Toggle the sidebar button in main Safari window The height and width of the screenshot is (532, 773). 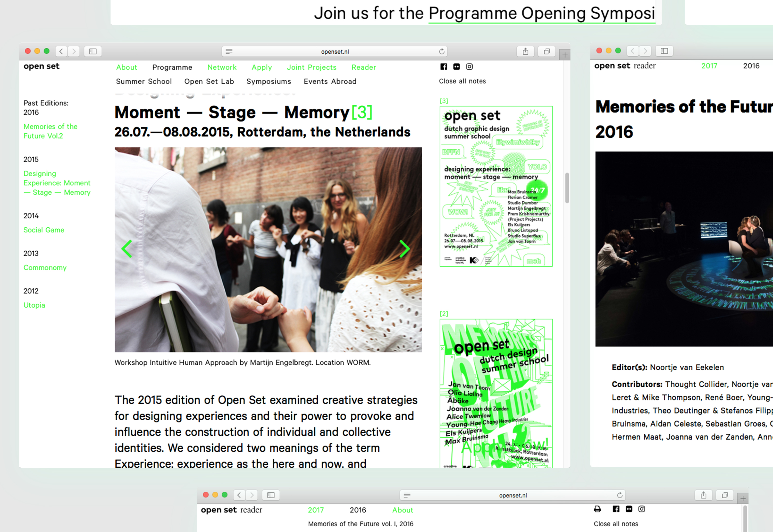[x=93, y=51]
